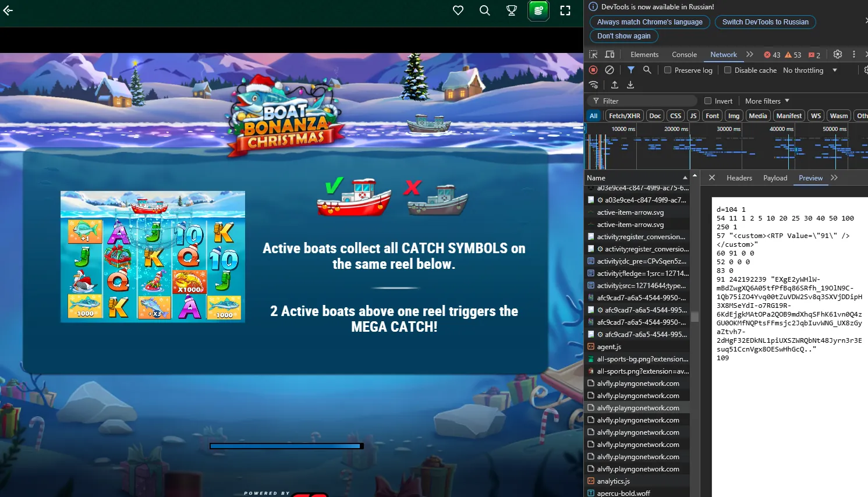Close the request details pane
Viewport: 868px width, 497px height.
[711, 177]
